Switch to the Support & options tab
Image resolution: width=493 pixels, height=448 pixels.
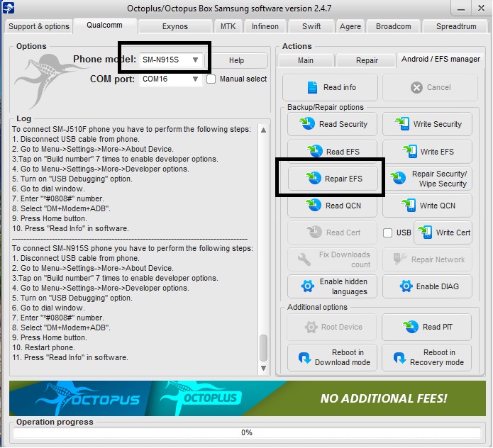[39, 26]
